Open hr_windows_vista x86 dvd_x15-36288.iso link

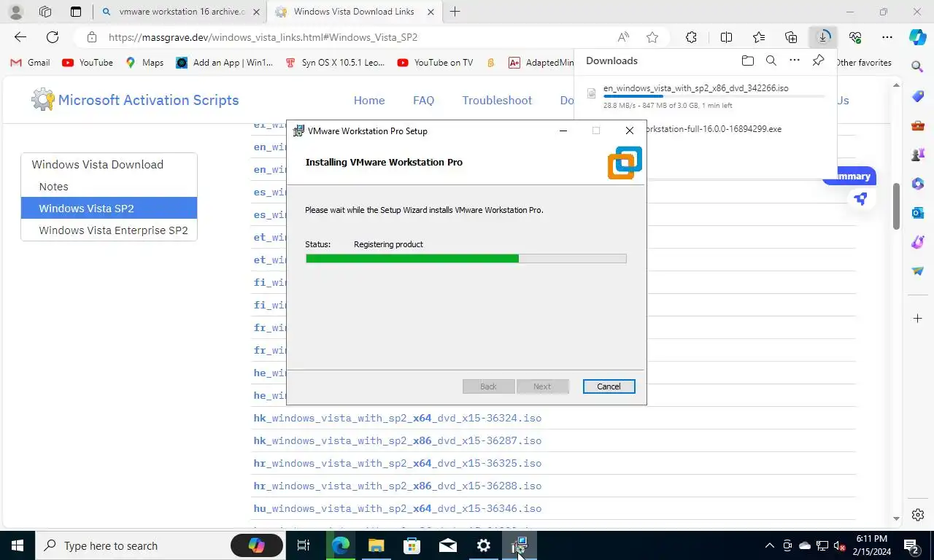397,486
